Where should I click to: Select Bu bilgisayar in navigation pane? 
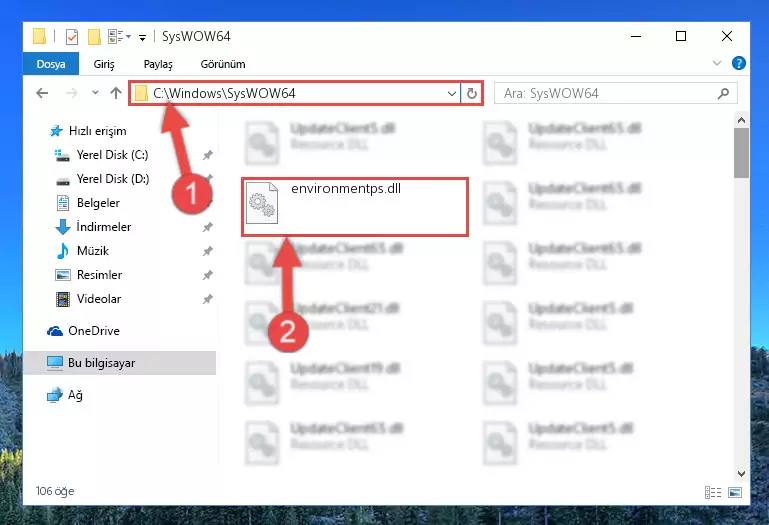[x=120, y=363]
